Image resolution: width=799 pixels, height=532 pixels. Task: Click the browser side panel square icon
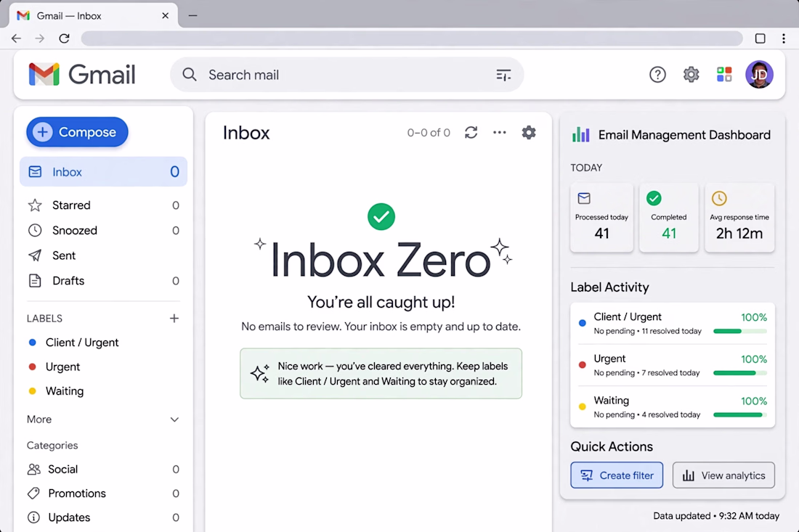pyautogui.click(x=760, y=38)
